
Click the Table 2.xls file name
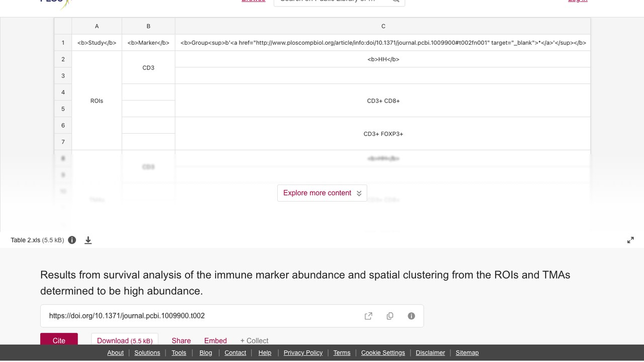coord(26,240)
